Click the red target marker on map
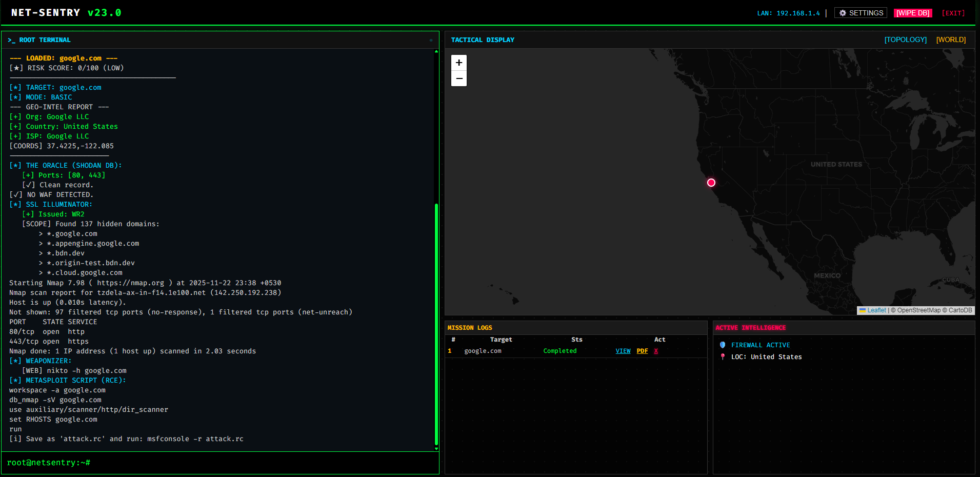This screenshot has height=477, width=980. pos(711,183)
